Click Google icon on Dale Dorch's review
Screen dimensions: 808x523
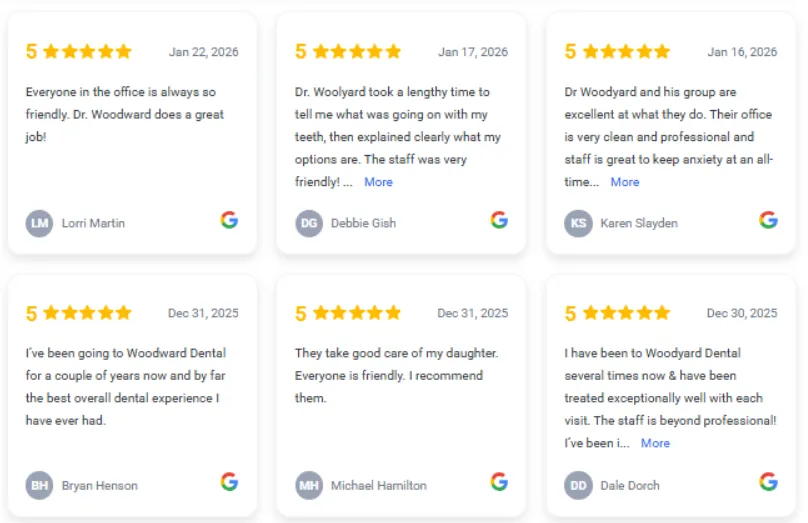tap(768, 482)
